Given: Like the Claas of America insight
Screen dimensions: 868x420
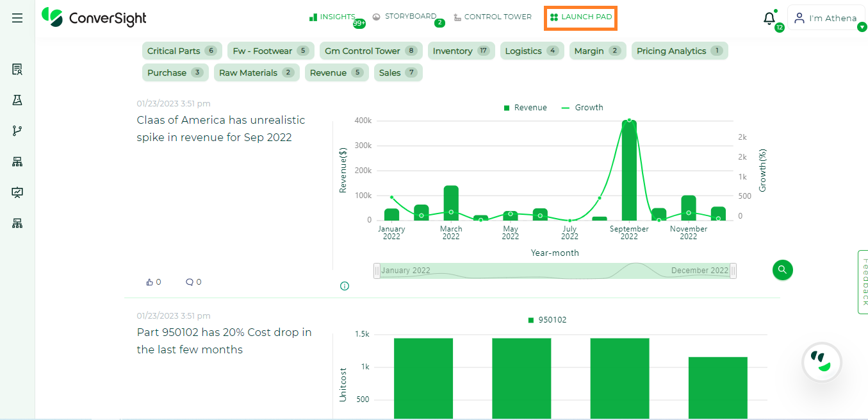Looking at the screenshot, I should coord(150,282).
